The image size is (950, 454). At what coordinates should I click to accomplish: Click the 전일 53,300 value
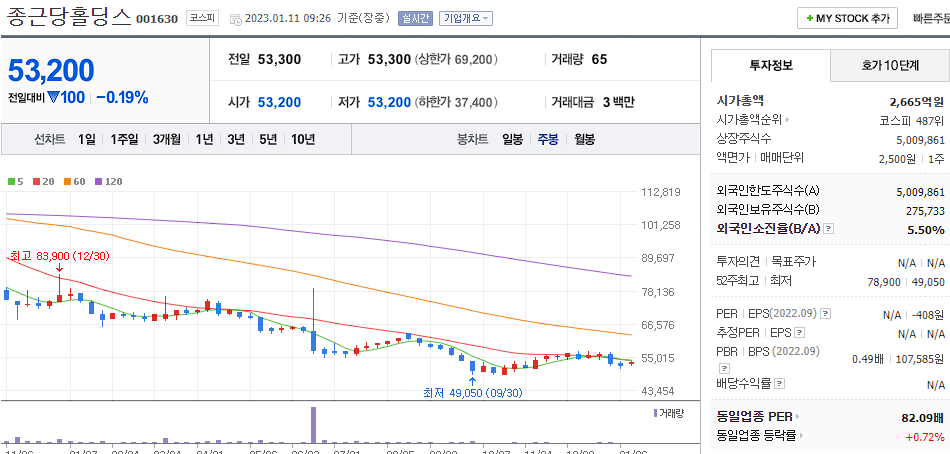click(x=279, y=59)
